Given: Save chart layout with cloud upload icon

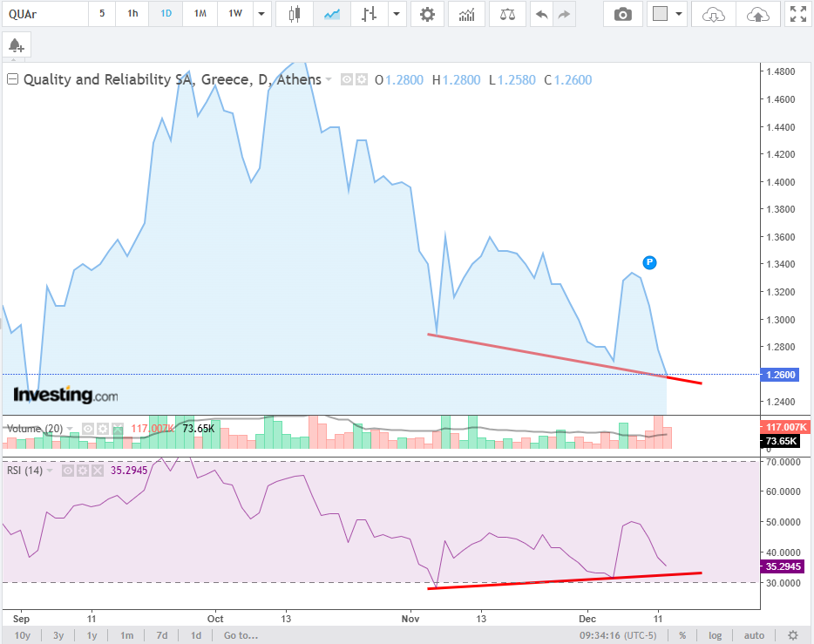Looking at the screenshot, I should pos(758,14).
